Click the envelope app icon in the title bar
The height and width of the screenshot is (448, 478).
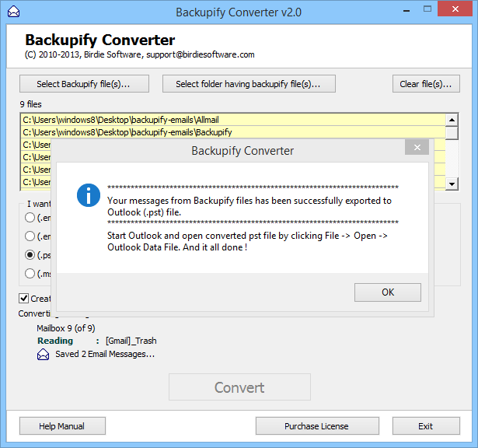[12, 12]
